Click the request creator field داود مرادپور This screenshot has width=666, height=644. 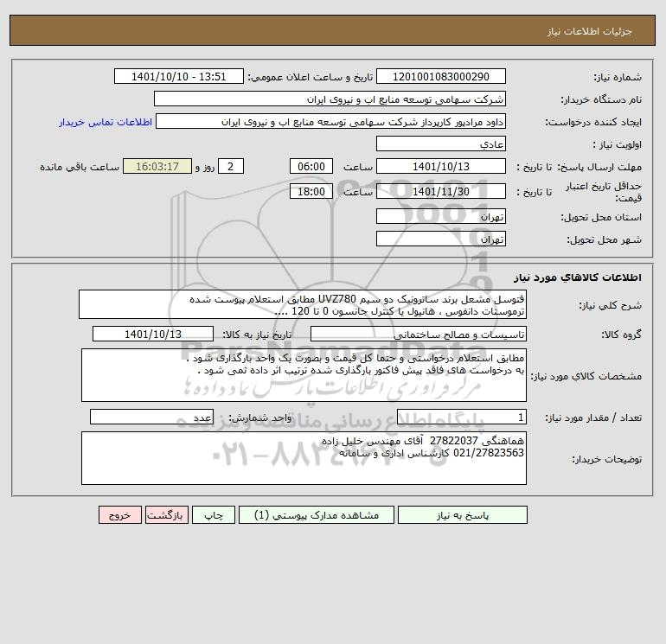330,121
